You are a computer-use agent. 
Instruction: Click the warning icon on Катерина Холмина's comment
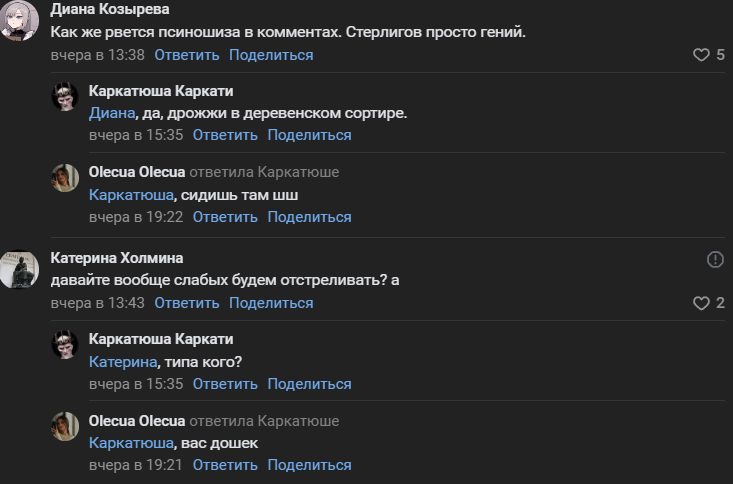click(715, 259)
